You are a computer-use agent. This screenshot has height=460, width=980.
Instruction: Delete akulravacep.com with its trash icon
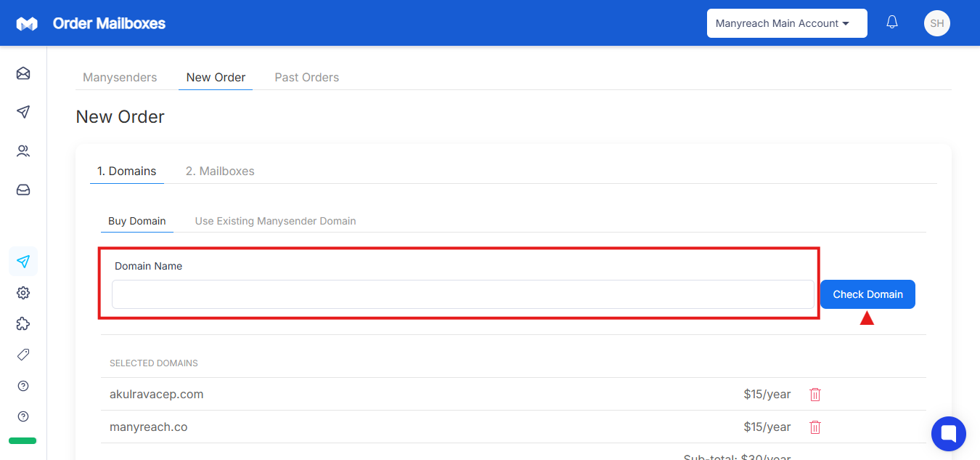(x=815, y=395)
